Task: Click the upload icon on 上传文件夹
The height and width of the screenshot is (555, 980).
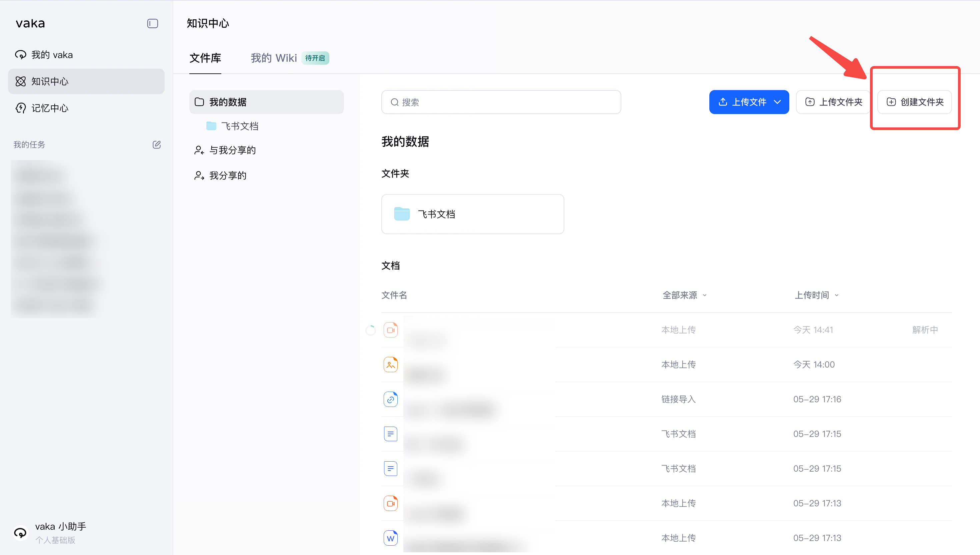Action: [x=810, y=102]
